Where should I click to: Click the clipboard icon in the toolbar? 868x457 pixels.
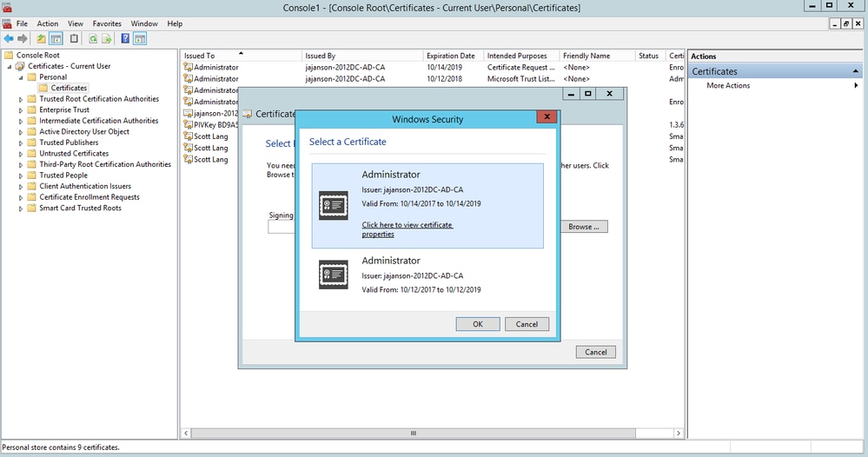pyautogui.click(x=74, y=39)
